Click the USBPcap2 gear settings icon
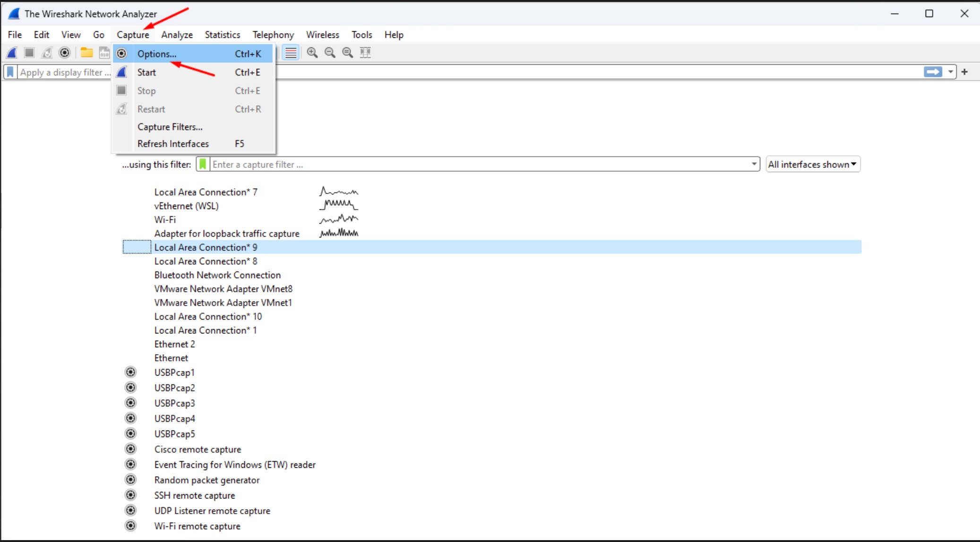 pos(130,387)
